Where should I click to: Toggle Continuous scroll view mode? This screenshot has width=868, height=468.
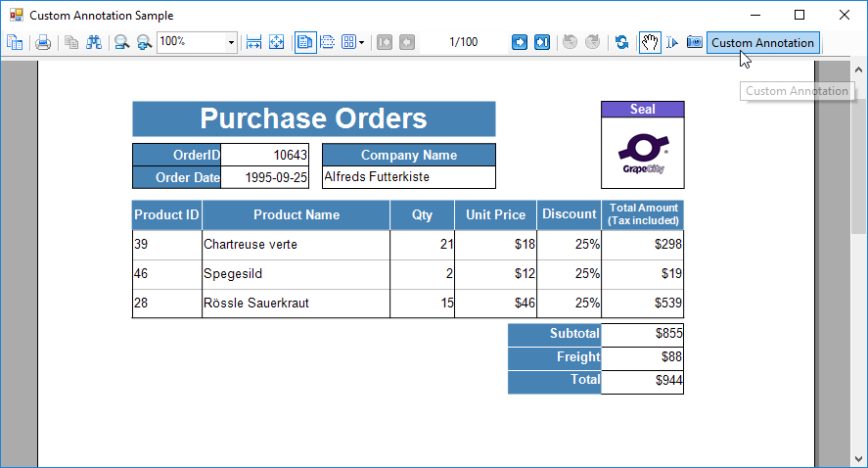click(328, 43)
